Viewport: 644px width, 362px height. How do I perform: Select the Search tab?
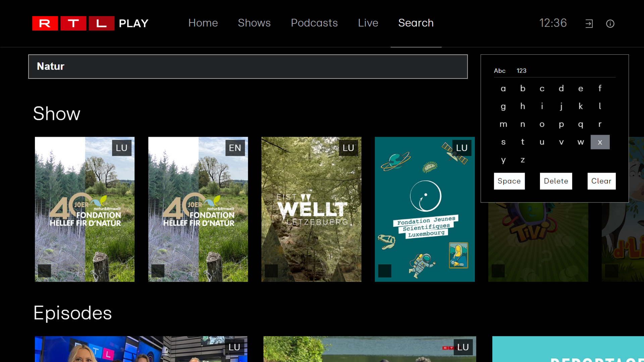tap(416, 23)
